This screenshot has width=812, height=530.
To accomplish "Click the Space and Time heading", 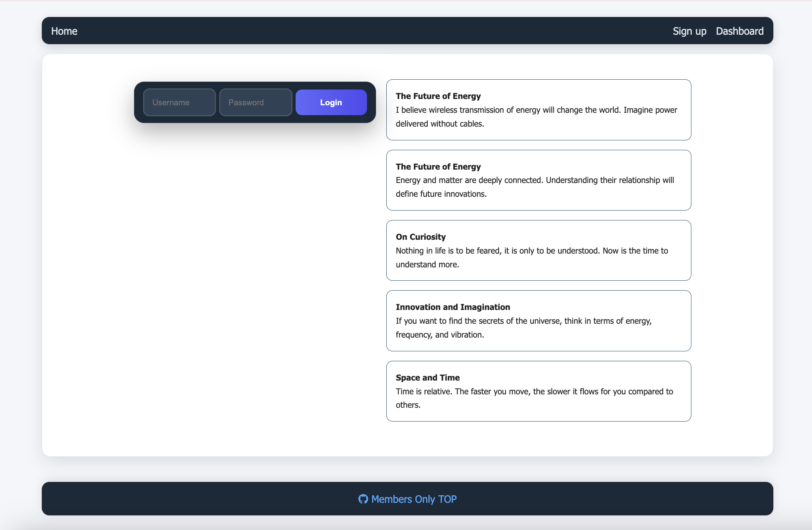I will coord(427,377).
